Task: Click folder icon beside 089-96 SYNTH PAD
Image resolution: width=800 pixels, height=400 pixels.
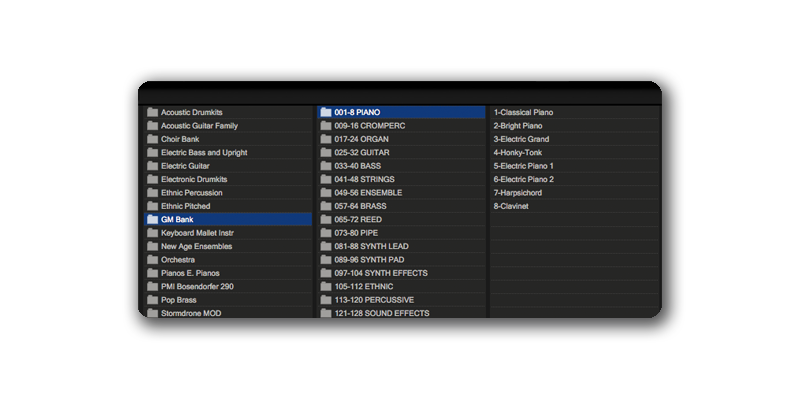Action: (326, 259)
